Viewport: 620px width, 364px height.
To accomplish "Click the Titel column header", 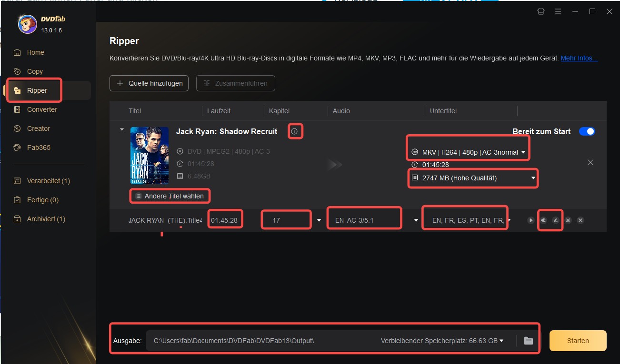I will click(x=135, y=111).
